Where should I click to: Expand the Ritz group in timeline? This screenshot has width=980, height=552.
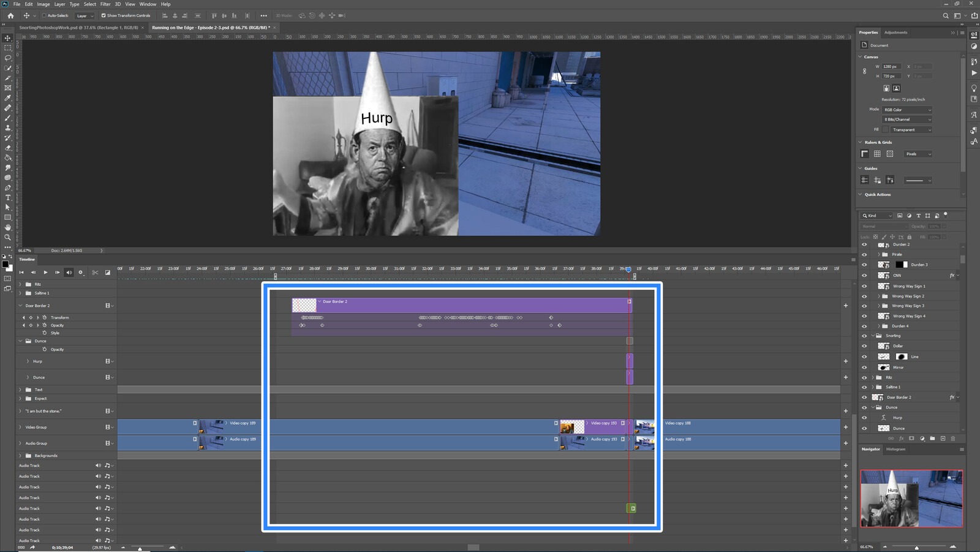click(20, 284)
